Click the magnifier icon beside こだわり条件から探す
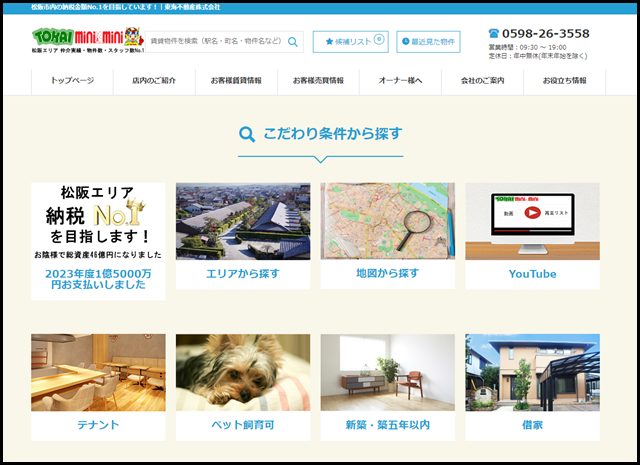The image size is (640, 465). coord(247,134)
